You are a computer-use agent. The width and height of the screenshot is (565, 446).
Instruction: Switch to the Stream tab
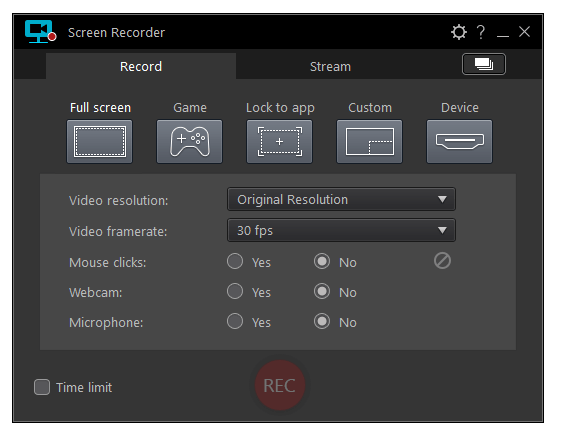[330, 66]
